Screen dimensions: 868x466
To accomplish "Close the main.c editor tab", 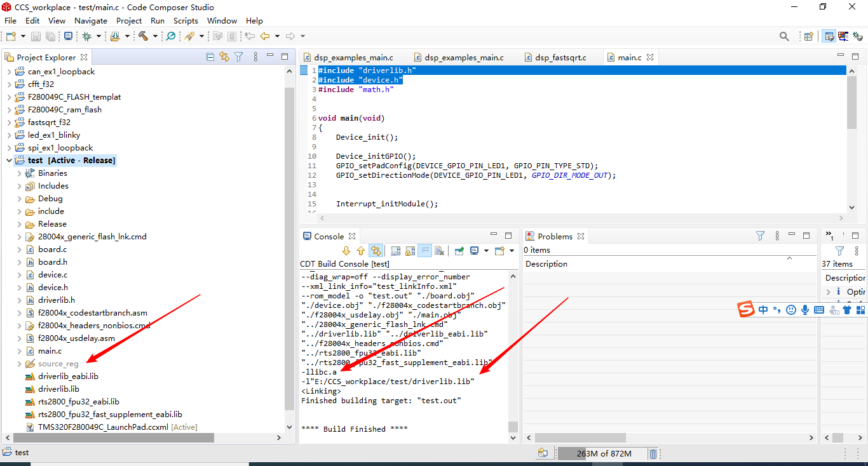I will click(x=650, y=57).
